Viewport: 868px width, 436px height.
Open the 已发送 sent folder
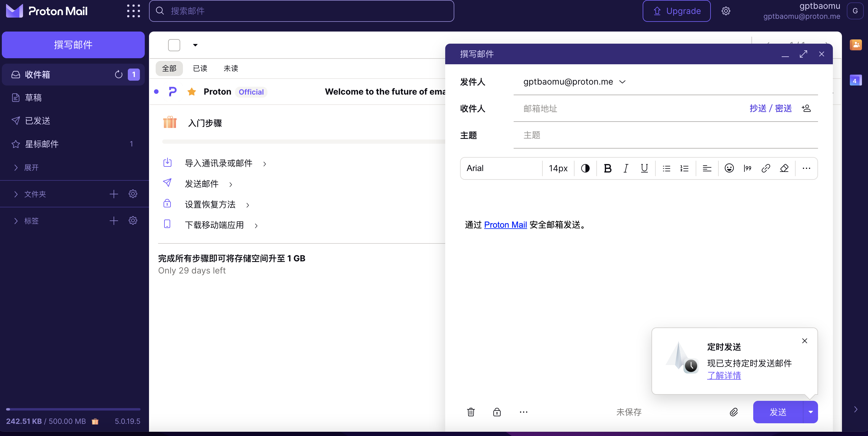coord(73,121)
